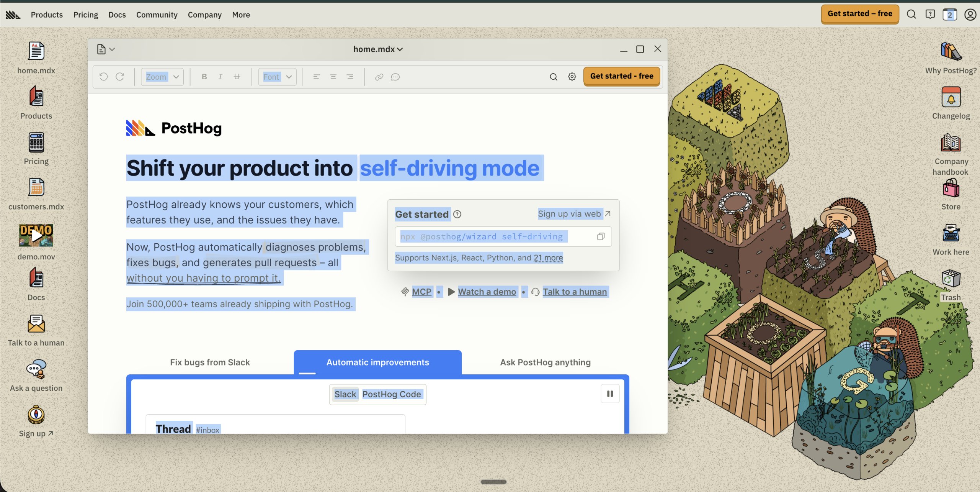
Task: Open the user account icon
Action: [x=970, y=15]
